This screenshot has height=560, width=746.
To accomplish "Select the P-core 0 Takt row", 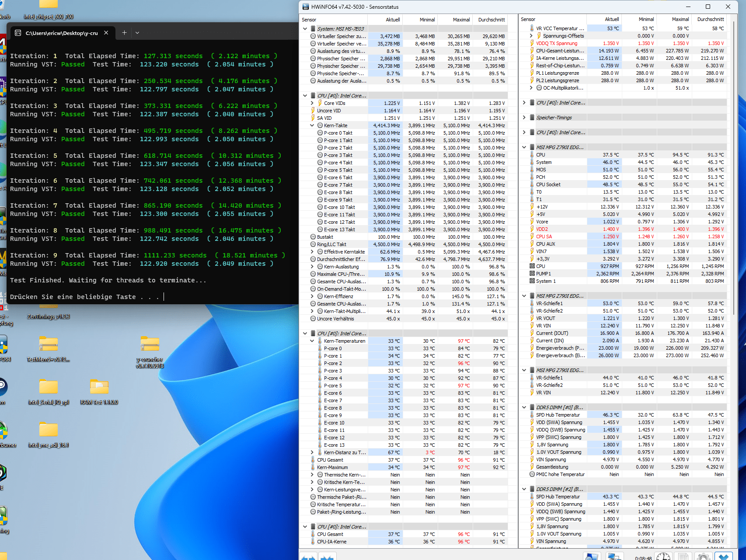I will click(404, 133).
